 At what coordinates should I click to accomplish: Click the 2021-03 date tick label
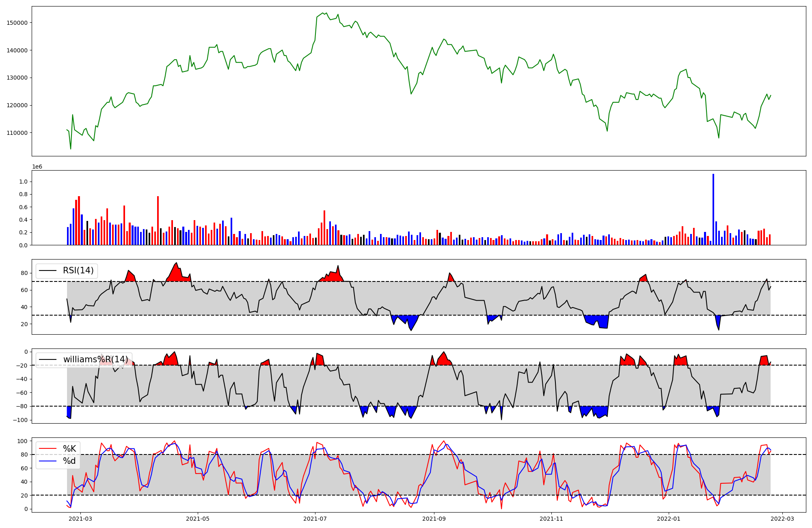point(80,519)
